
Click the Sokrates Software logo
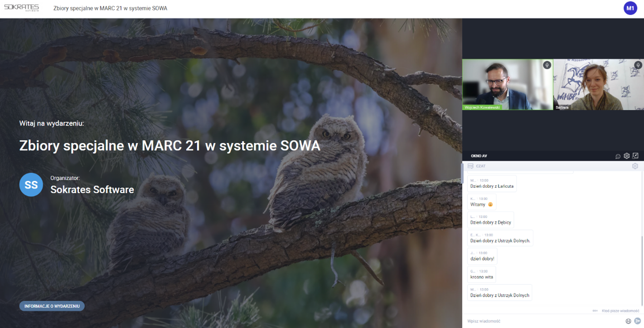[22, 8]
